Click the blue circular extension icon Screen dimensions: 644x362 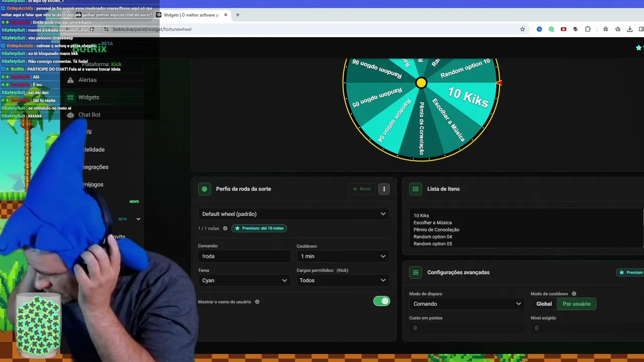539,29
